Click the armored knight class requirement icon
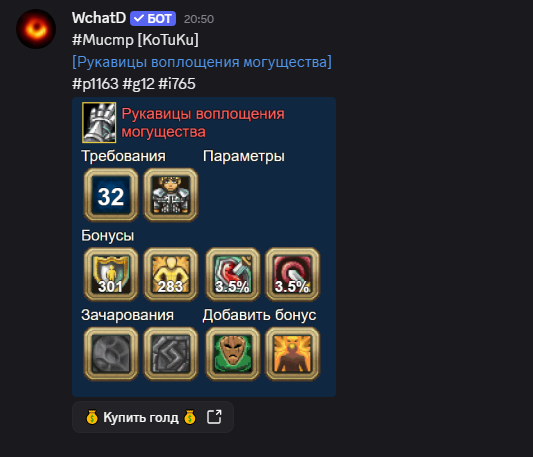Screen dimensions: 533x457 (x=171, y=195)
